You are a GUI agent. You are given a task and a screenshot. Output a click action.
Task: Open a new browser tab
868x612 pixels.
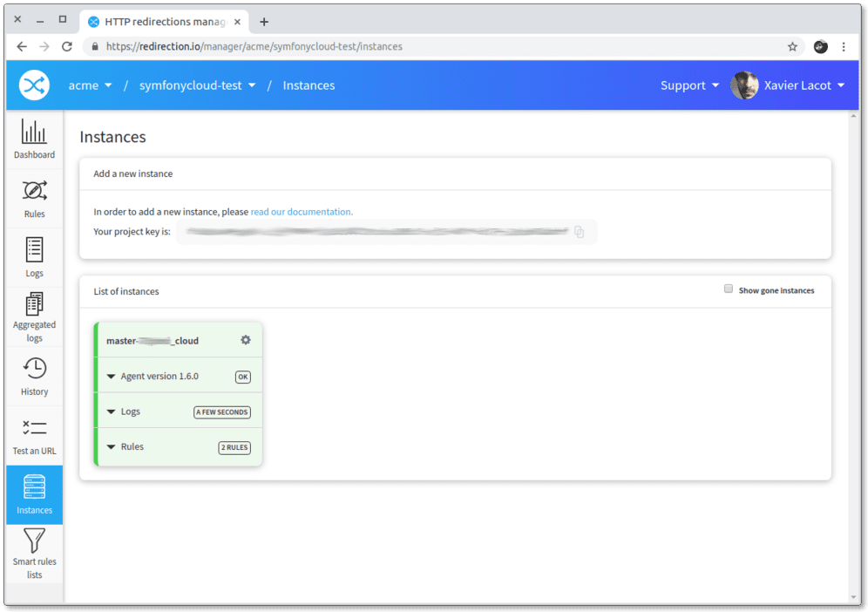click(264, 22)
